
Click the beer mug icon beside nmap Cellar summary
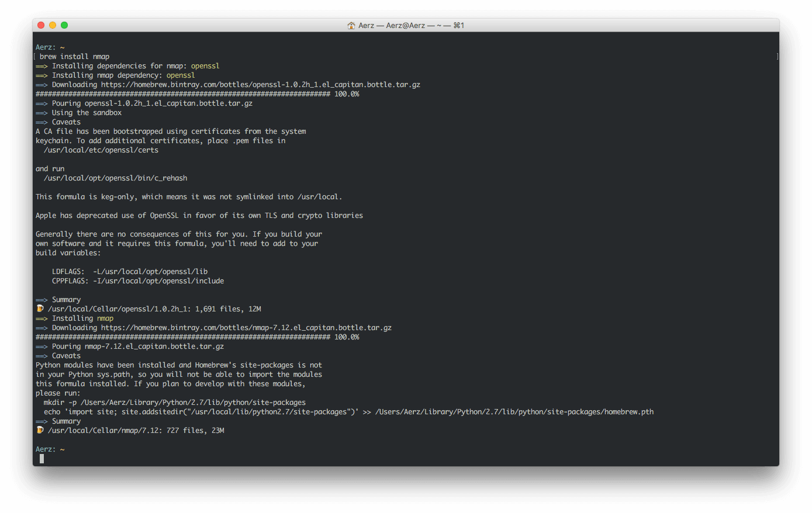point(40,430)
